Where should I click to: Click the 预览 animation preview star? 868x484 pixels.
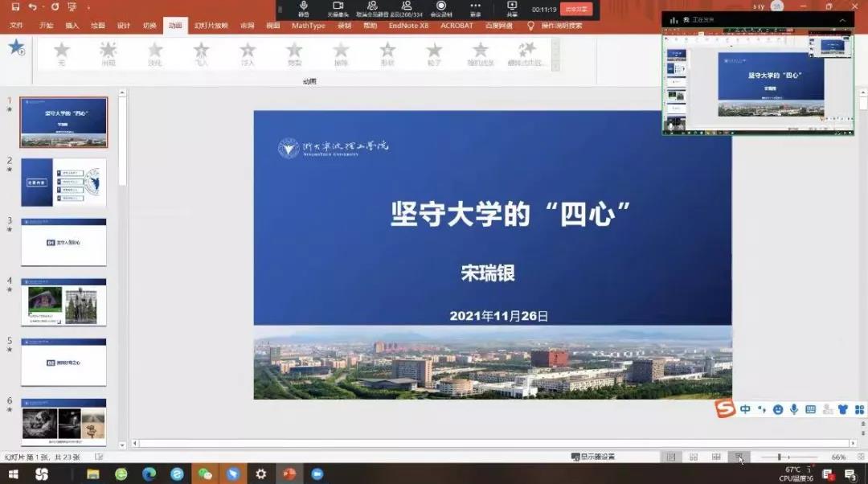pyautogui.click(x=16, y=48)
